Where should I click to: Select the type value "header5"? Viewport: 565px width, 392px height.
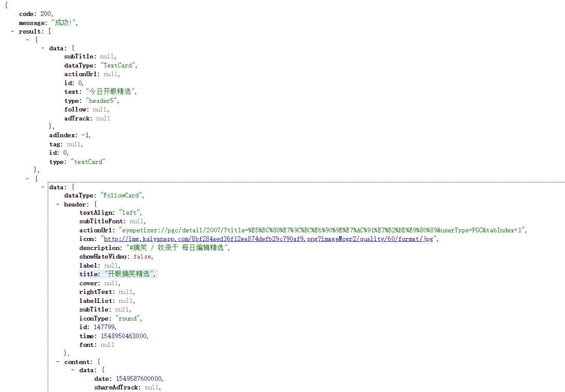pyautogui.click(x=102, y=101)
